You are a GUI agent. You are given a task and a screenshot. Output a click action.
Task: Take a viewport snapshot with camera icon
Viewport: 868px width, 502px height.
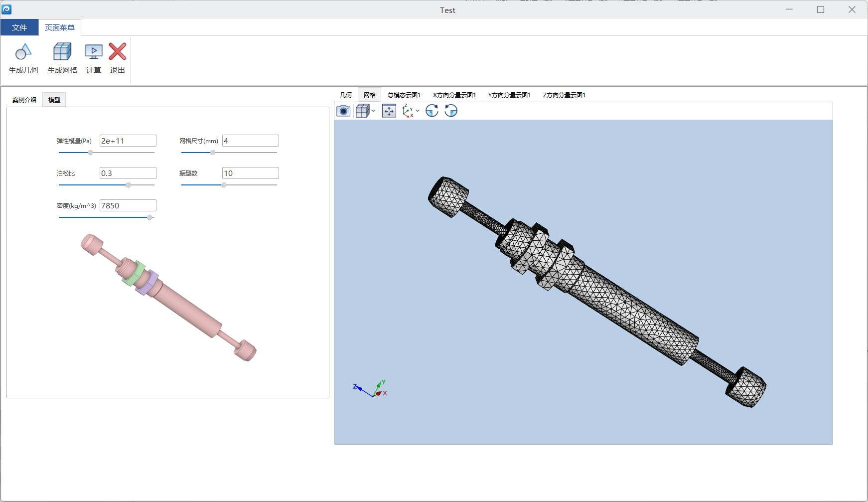click(x=343, y=111)
